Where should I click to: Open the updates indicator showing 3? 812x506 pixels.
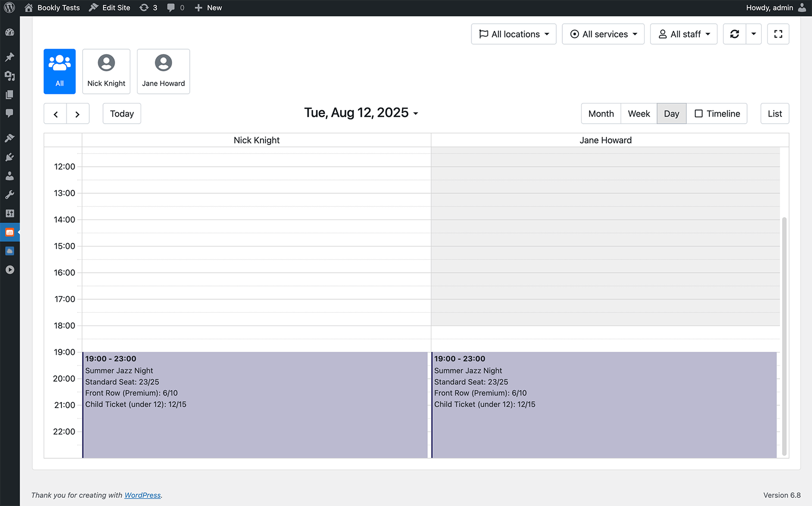pyautogui.click(x=148, y=8)
